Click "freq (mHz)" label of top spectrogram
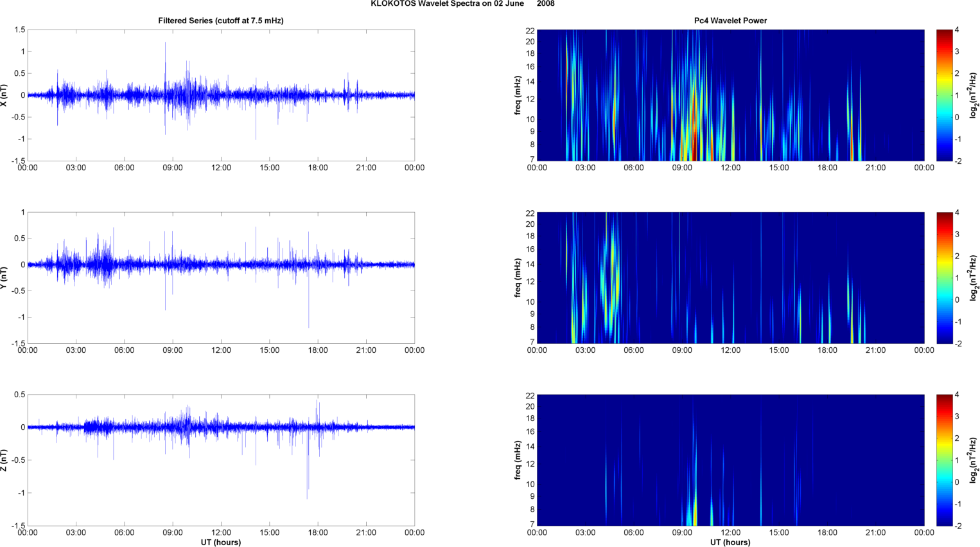The width and height of the screenshot is (980, 547). tap(518, 96)
